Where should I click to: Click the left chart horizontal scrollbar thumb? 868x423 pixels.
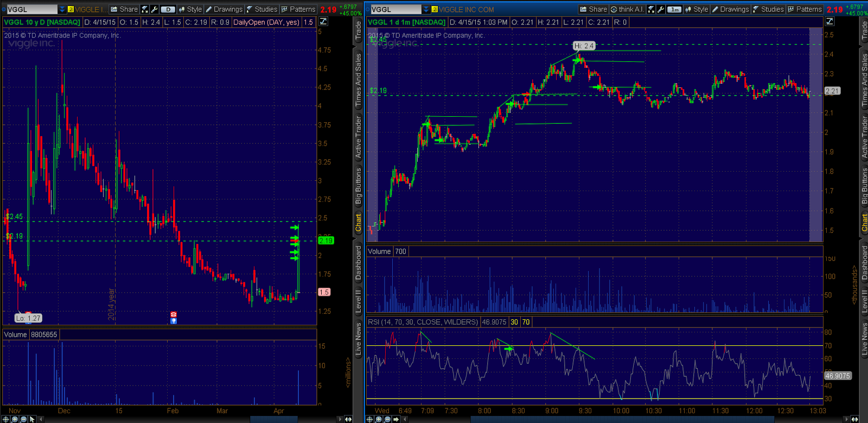pyautogui.click(x=274, y=419)
